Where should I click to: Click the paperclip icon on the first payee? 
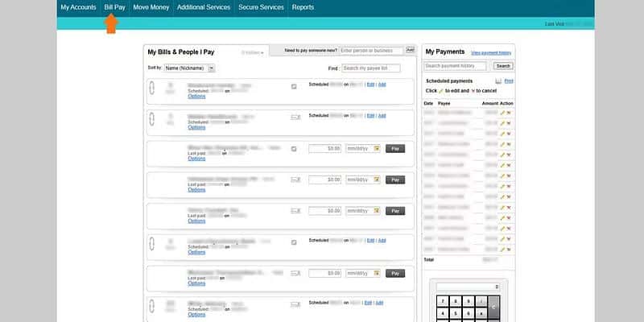151,89
